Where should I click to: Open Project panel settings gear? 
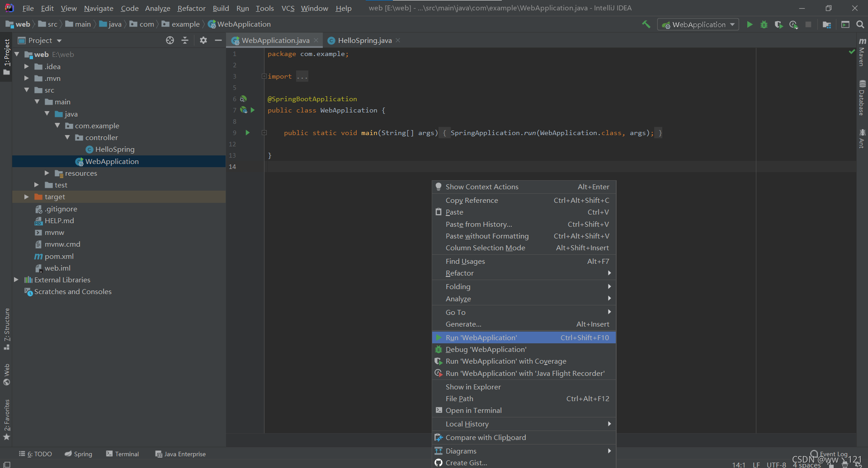(203, 40)
